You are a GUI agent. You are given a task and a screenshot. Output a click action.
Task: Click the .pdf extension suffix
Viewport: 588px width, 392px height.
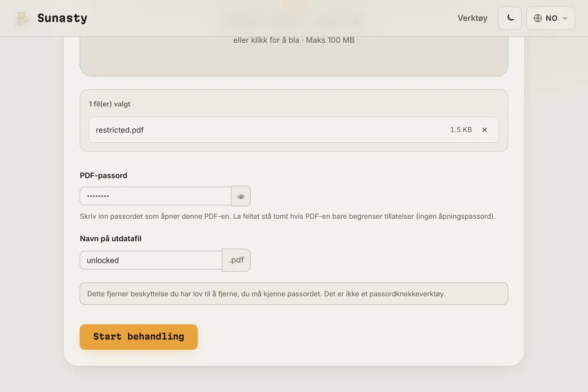pyautogui.click(x=236, y=260)
